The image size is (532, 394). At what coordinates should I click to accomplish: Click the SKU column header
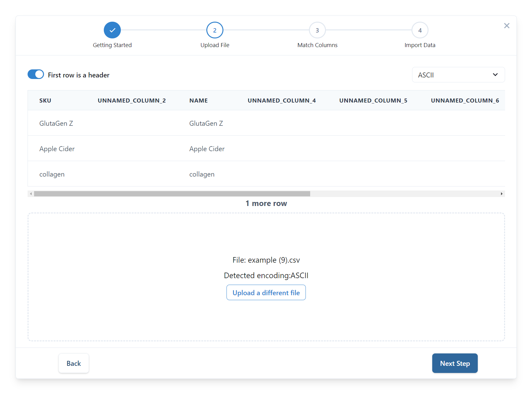[45, 100]
